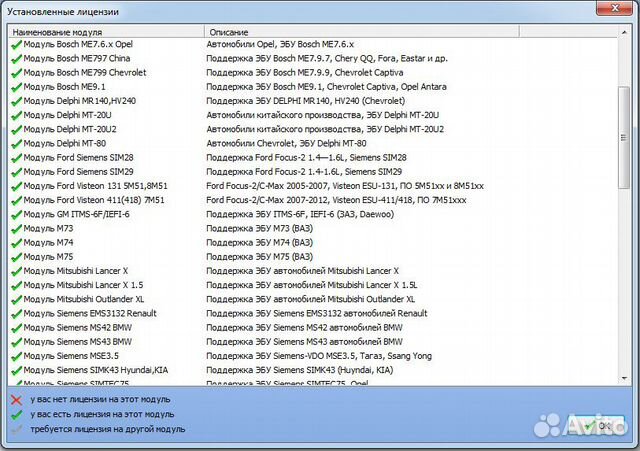Click the checkmark icon for Модуль Delphi MR140,HV240
640x451 pixels.
pyautogui.click(x=16, y=101)
